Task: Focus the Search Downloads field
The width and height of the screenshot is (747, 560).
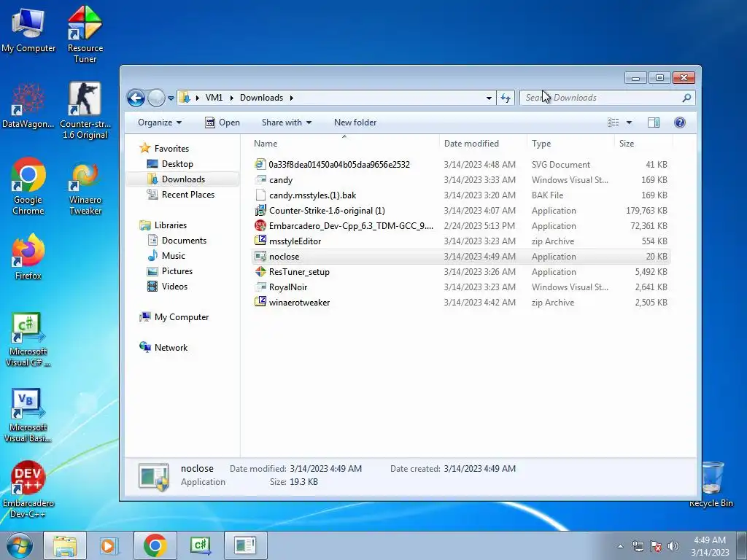Action: 607,98
